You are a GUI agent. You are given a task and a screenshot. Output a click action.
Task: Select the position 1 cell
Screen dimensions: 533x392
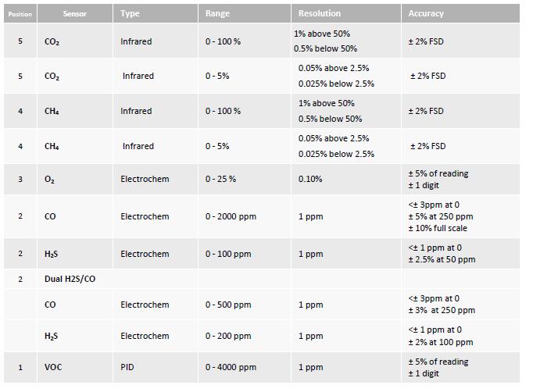tap(20, 367)
